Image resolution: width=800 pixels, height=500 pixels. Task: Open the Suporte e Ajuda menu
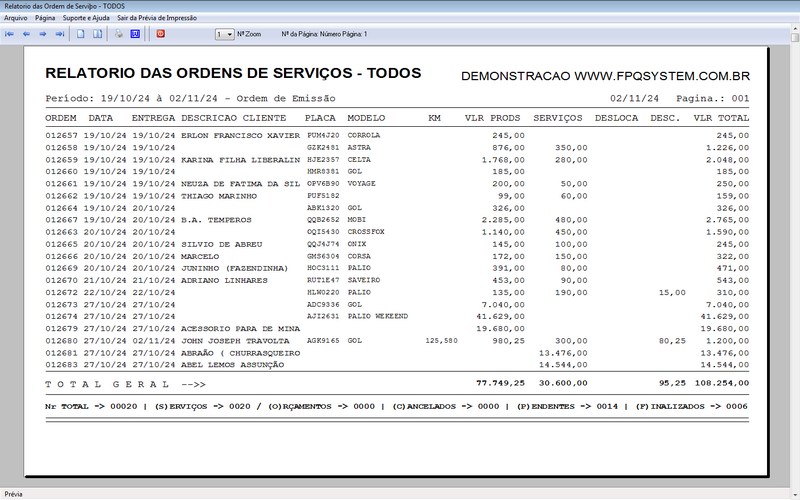pos(86,18)
